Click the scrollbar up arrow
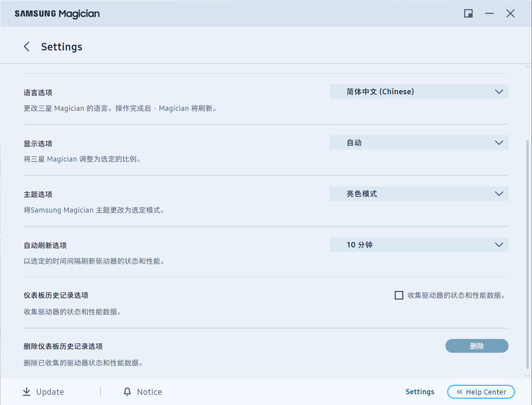The image size is (532, 405). [527, 67]
